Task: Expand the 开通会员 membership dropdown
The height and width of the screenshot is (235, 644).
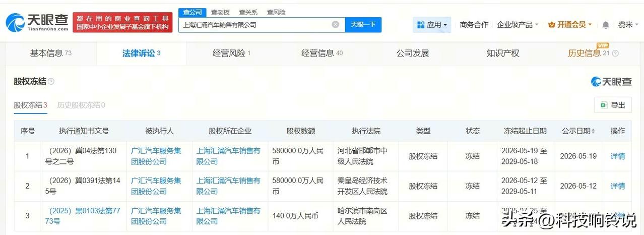Action: (x=570, y=25)
